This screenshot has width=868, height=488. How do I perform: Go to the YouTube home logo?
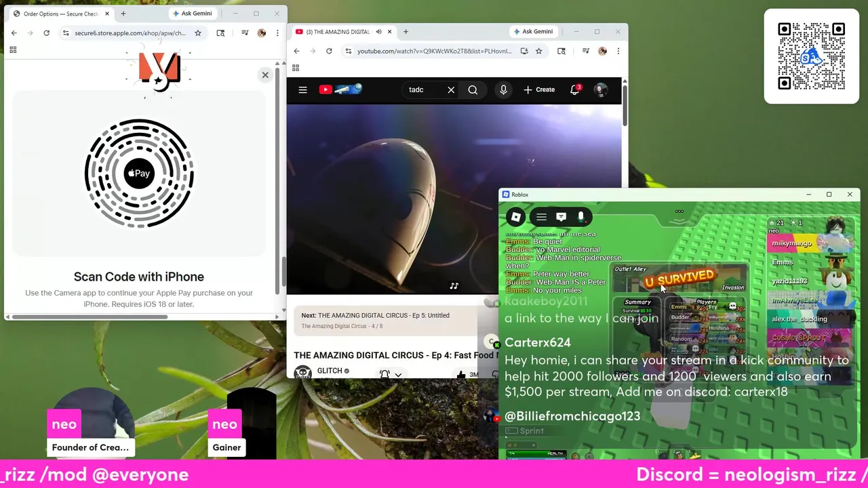340,89
